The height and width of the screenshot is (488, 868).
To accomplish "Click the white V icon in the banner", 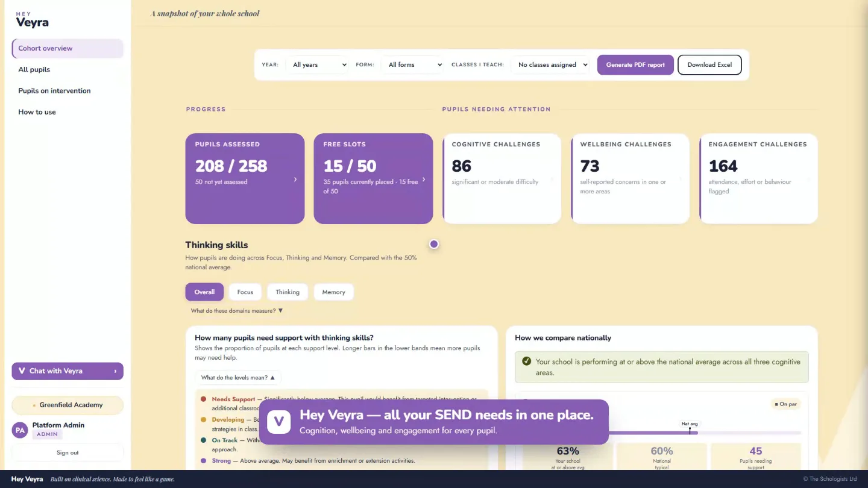I will tap(279, 422).
